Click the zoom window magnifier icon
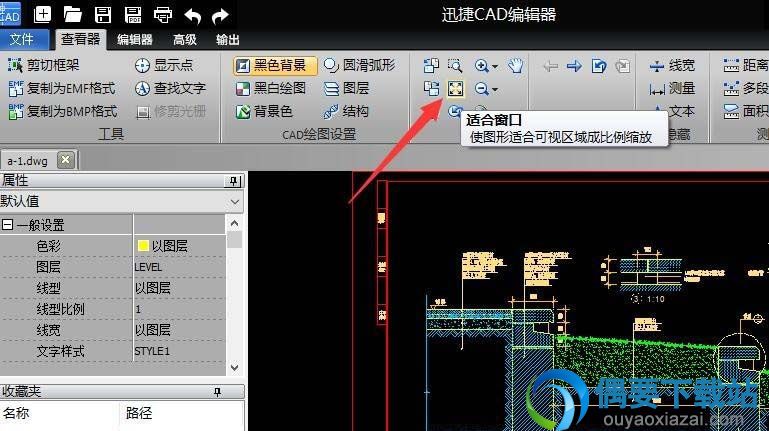The width and height of the screenshot is (769, 431). click(455, 65)
